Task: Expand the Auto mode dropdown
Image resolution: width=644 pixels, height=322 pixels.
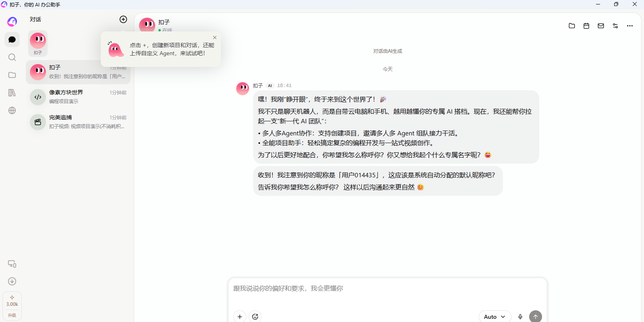Action: coord(495,317)
